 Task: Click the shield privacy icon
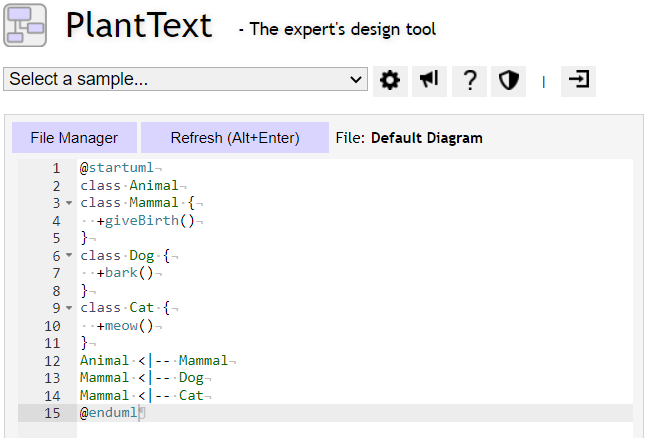(x=508, y=80)
